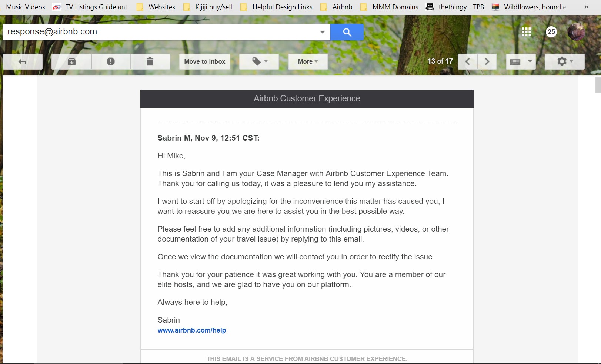Screen dimensions: 601x364
Task: Go back to the message list
Action: point(23,61)
